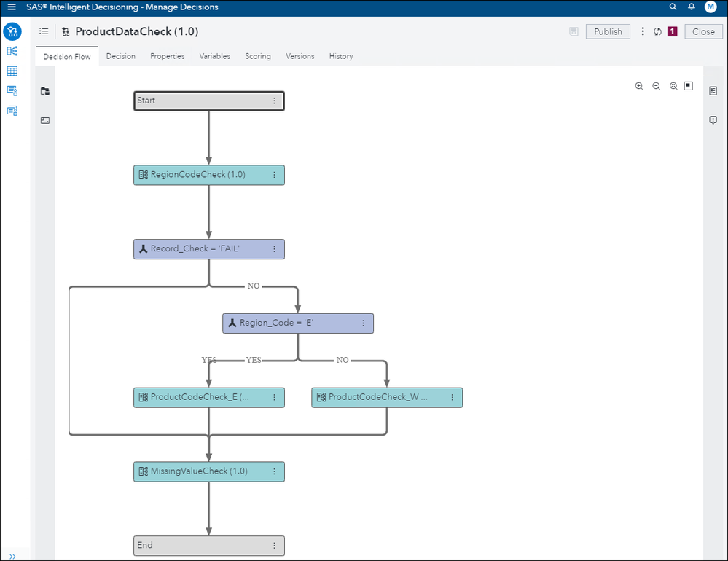Open the Variables tab
728x561 pixels.
[214, 56]
